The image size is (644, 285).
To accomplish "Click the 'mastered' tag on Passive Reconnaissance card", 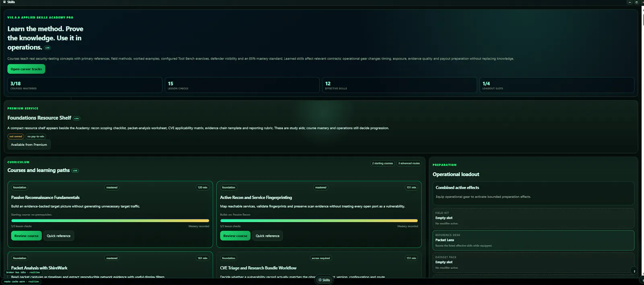I will (x=112, y=187).
